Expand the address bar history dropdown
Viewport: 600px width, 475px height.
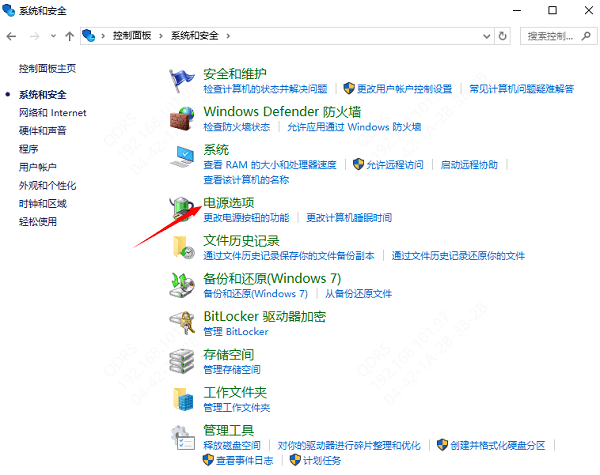(x=486, y=36)
